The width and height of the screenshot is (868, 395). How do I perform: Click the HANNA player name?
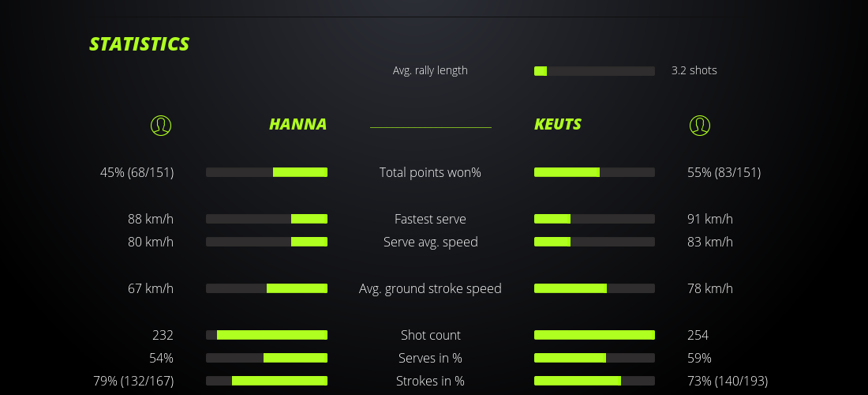[x=297, y=124]
